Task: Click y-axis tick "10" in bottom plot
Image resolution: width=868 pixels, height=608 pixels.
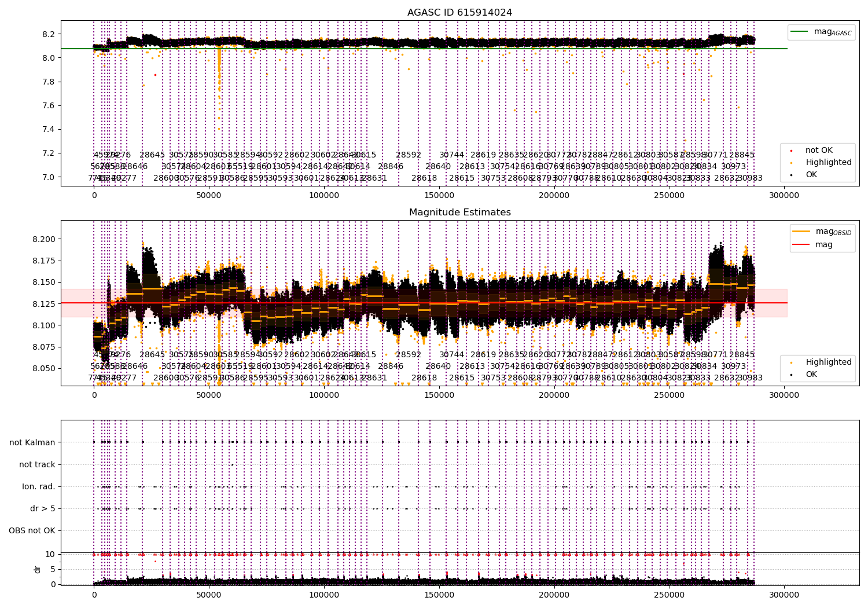Action: [50, 555]
